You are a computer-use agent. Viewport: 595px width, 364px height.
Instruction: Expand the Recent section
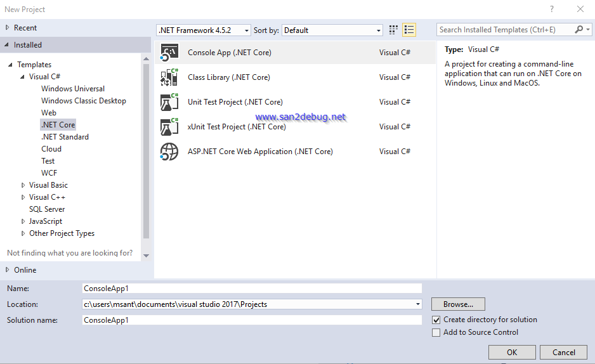click(7, 27)
